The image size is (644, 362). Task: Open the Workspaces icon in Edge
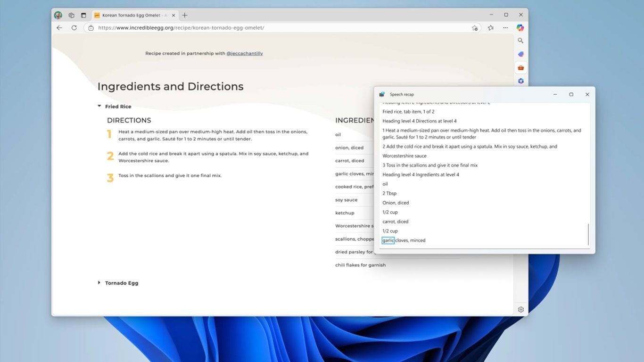coord(71,15)
